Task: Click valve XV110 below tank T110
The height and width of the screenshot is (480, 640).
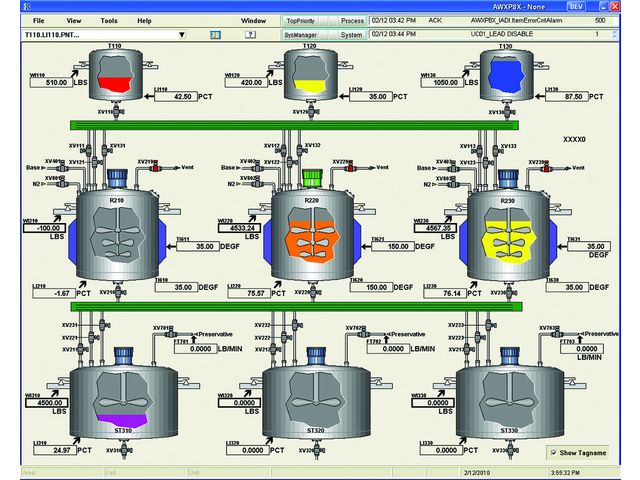Action: [116, 111]
